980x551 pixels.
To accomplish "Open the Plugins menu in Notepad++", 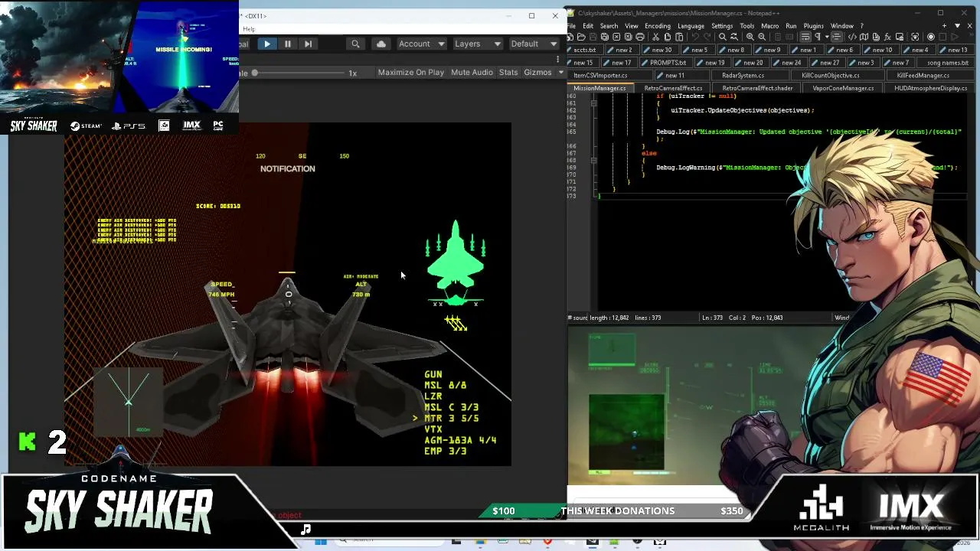I will point(813,26).
